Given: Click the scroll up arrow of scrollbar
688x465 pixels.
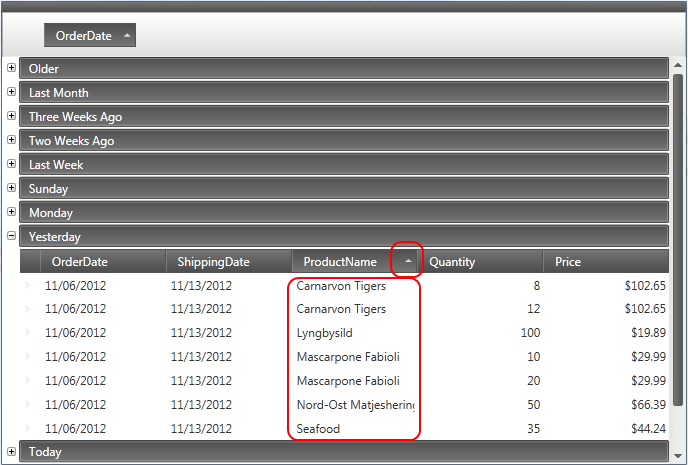Looking at the screenshot, I should 678,66.
